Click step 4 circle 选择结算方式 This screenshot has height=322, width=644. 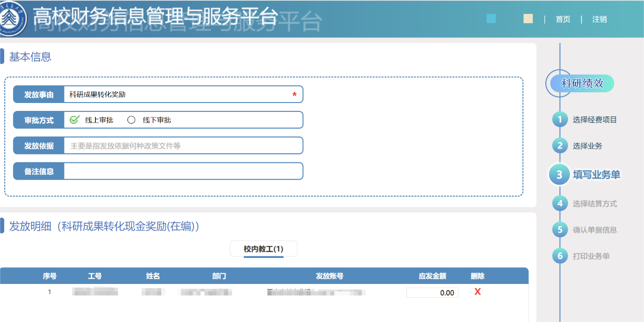coord(560,203)
